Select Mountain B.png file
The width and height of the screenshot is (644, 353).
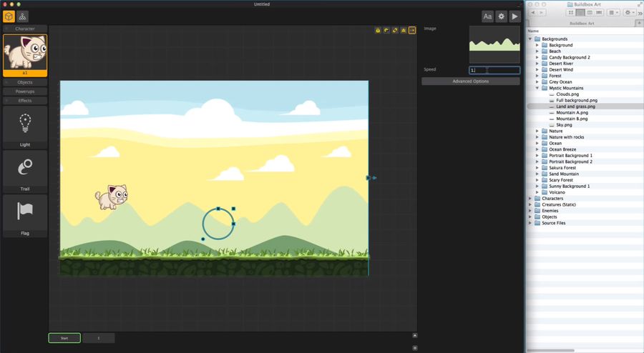[x=572, y=119]
